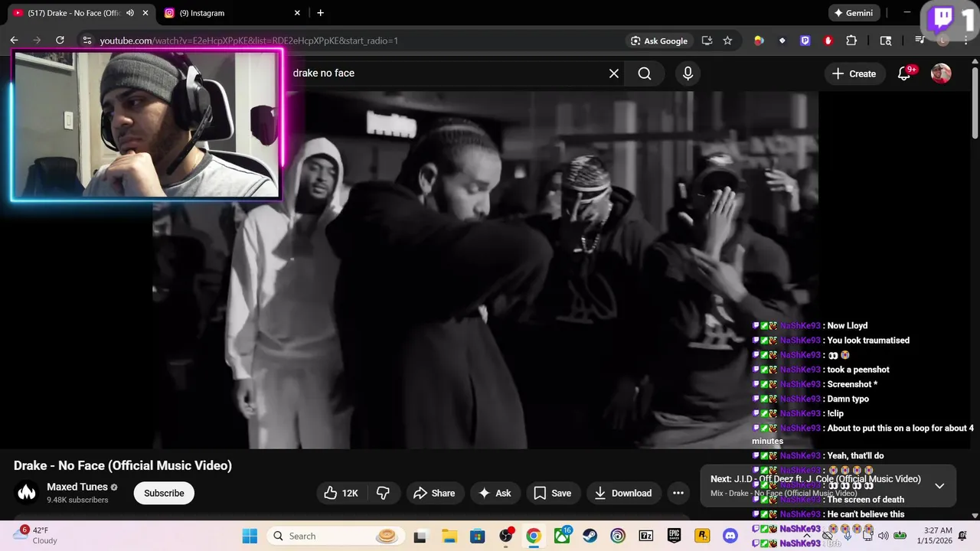Screen dimensions: 980x551
Task: Open 7-Zip from taskbar
Action: pyautogui.click(x=646, y=536)
